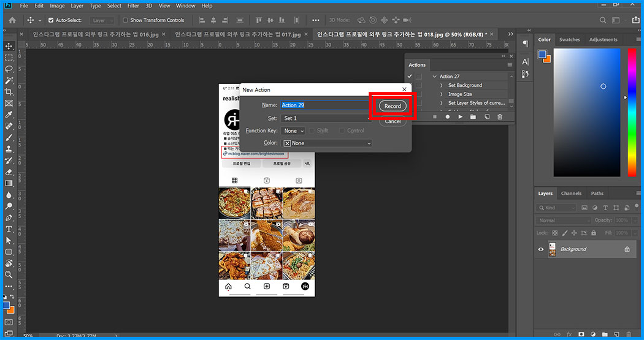Pick a color in the color field
This screenshot has width=644, height=340.
click(x=587, y=112)
